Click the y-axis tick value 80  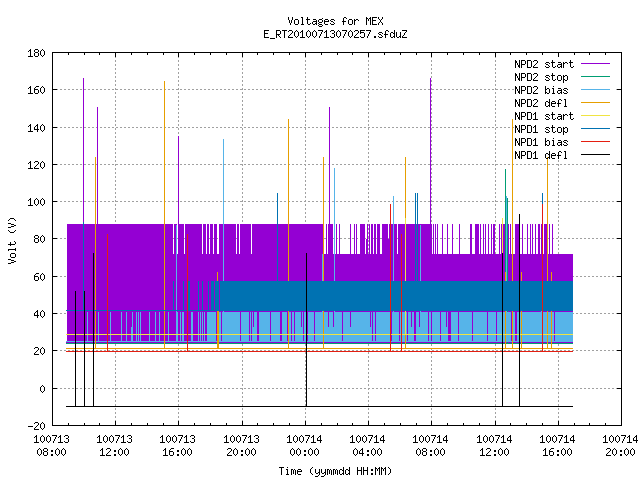(x=40, y=239)
